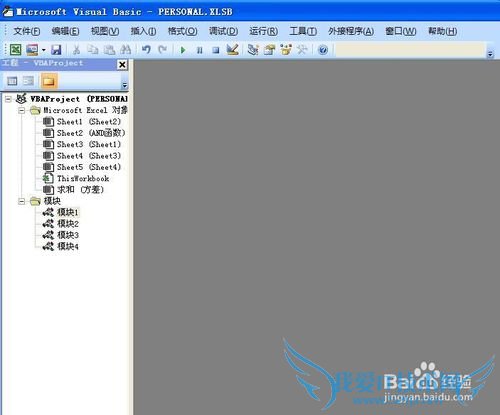
Task: Click the location indicator box in toolbar
Action: (x=410, y=50)
